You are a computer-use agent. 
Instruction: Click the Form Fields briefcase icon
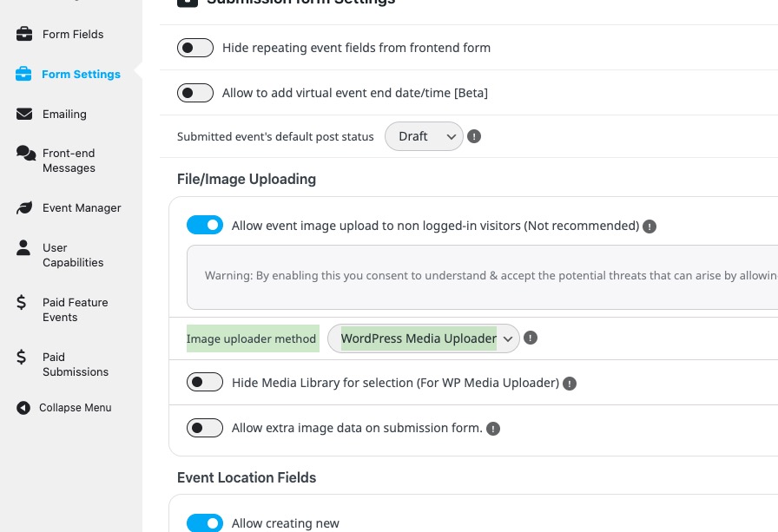(24, 35)
